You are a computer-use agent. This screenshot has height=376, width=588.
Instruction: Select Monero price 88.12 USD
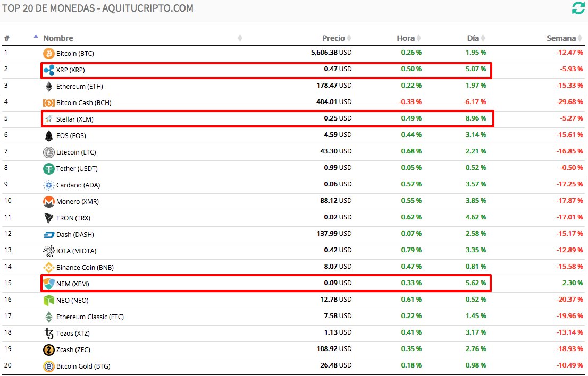point(336,201)
